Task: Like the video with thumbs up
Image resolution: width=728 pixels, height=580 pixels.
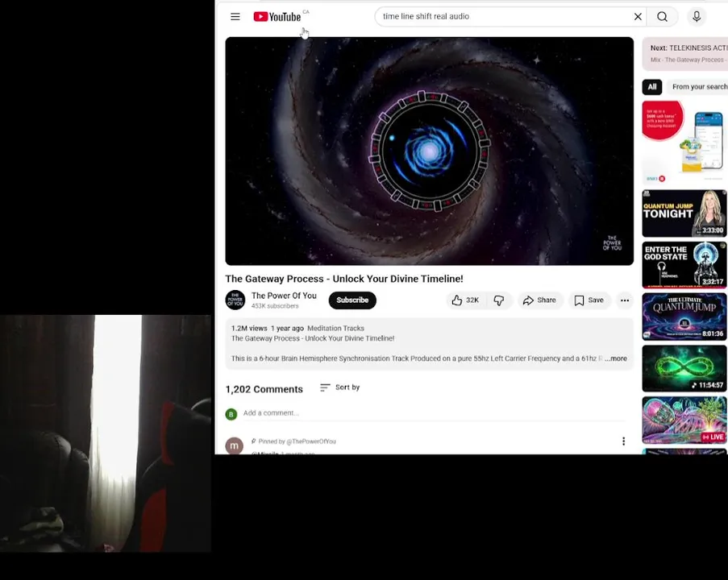Action: tap(466, 300)
